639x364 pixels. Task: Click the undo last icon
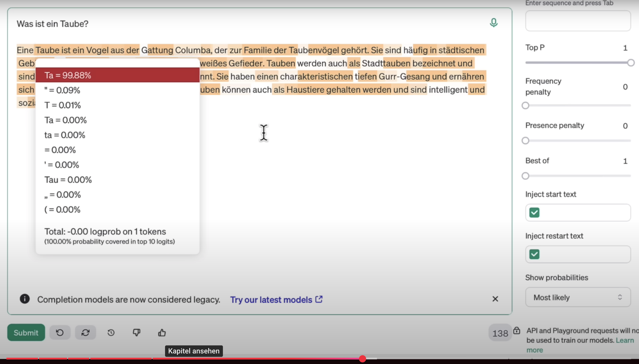click(60, 333)
